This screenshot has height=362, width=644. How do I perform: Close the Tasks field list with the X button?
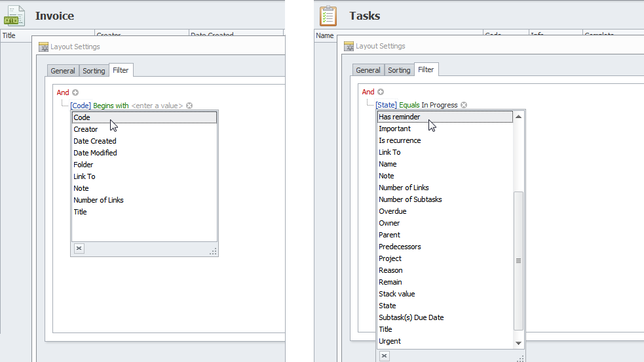tap(384, 355)
